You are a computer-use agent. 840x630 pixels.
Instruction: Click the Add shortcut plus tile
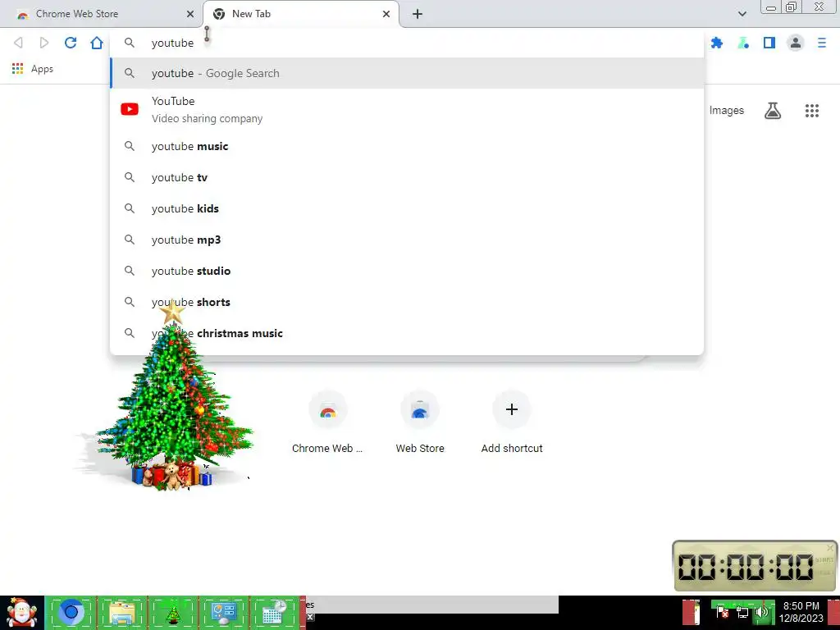pos(512,423)
